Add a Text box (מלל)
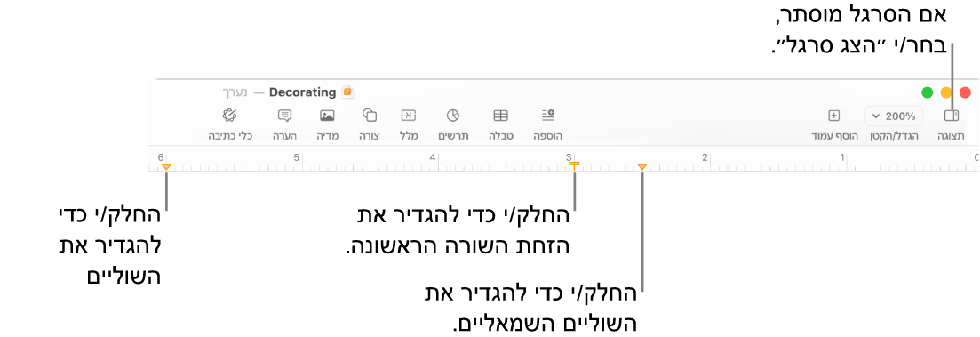This screenshot has width=980, height=337. click(408, 116)
